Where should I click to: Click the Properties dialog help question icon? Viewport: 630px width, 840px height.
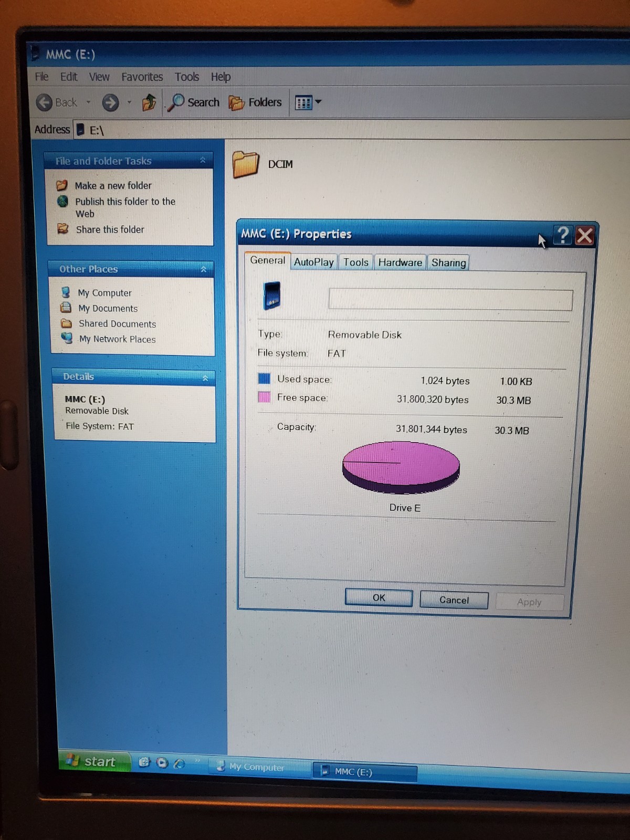(562, 235)
